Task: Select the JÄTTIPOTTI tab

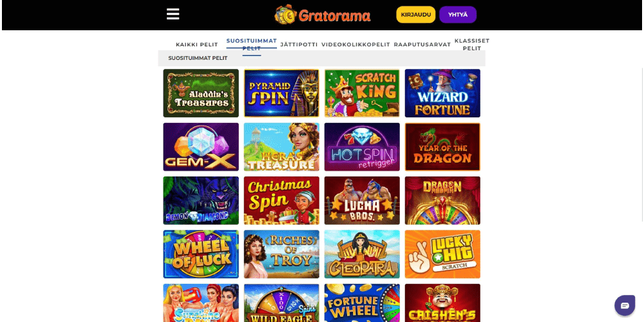Action: (x=299, y=44)
